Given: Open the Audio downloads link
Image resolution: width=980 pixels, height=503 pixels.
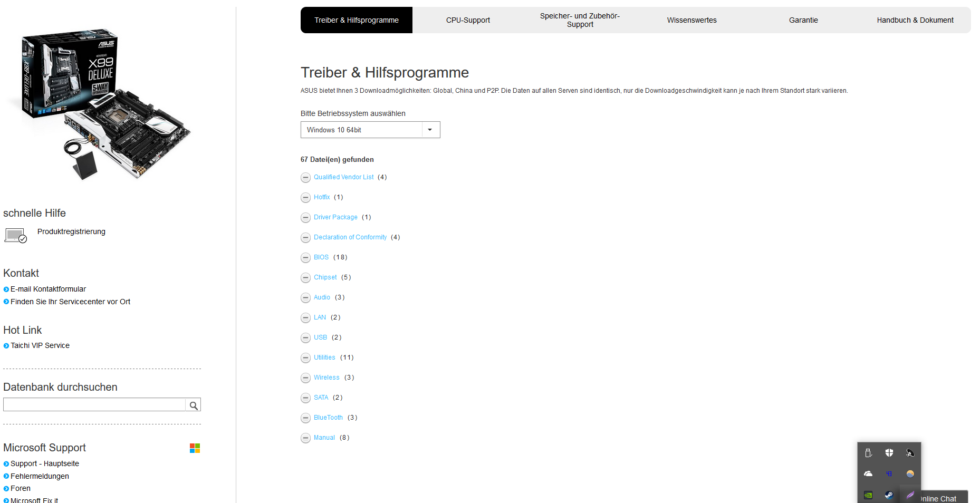Looking at the screenshot, I should click(322, 297).
